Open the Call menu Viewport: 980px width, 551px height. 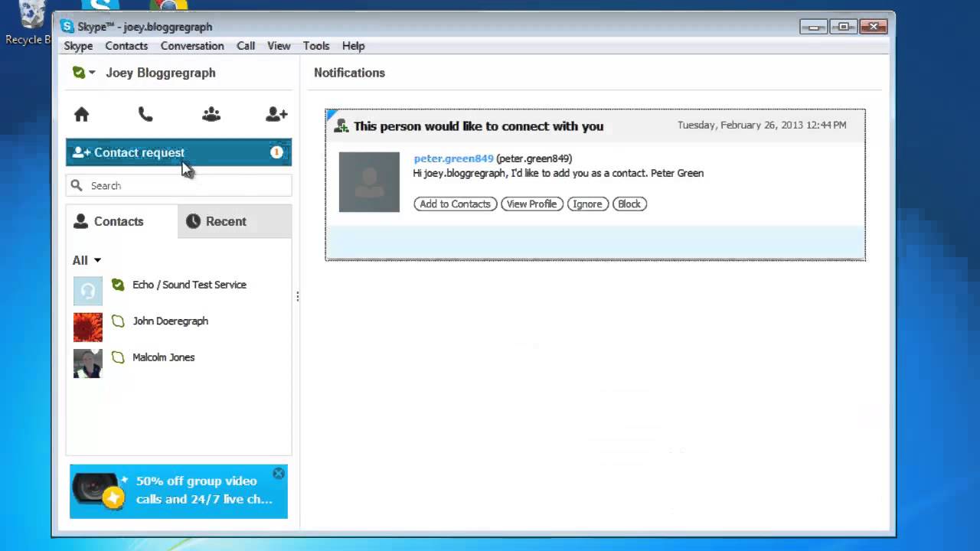(246, 46)
